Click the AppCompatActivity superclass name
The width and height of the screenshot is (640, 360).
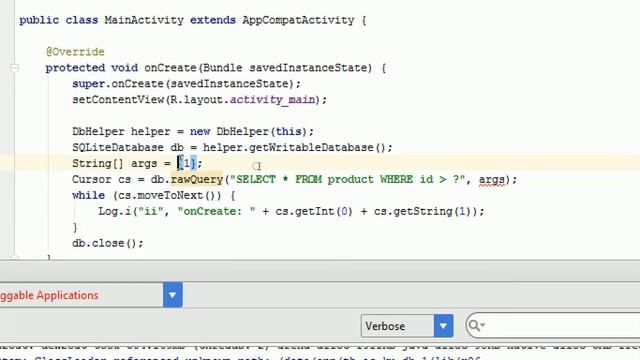[298, 20]
